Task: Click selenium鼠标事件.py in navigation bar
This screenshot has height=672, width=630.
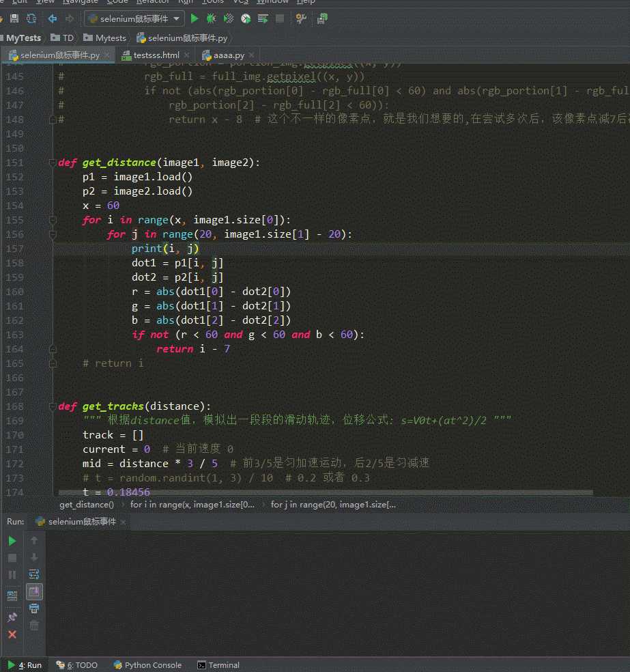Action: tap(182, 38)
